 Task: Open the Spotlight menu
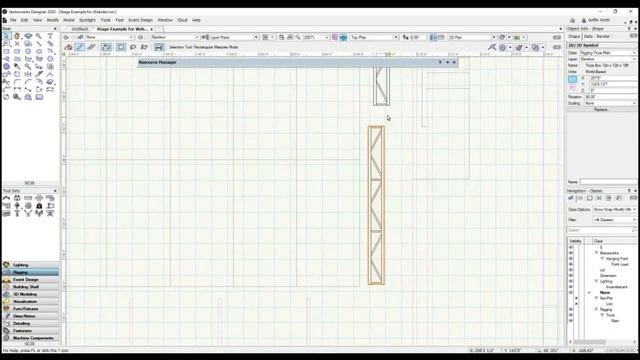[x=87, y=20]
